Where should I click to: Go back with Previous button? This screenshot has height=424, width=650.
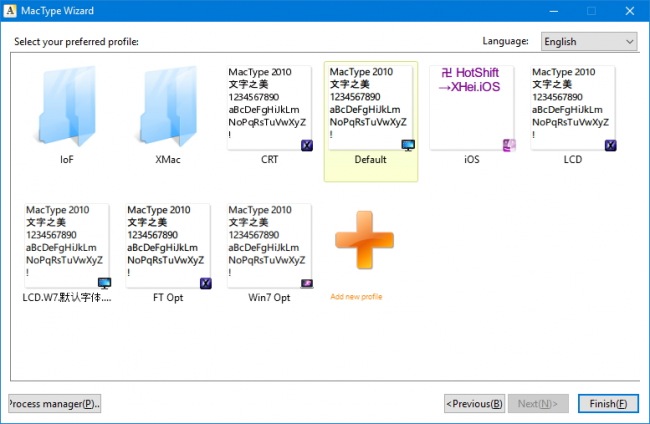pos(474,403)
